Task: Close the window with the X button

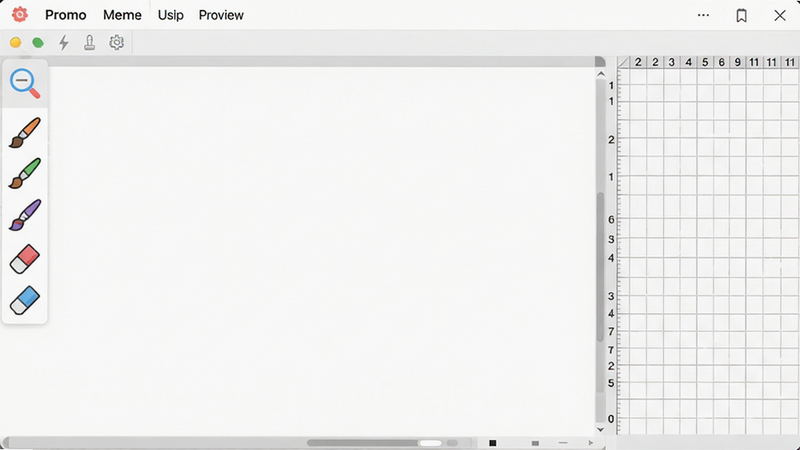Action: pyautogui.click(x=780, y=15)
